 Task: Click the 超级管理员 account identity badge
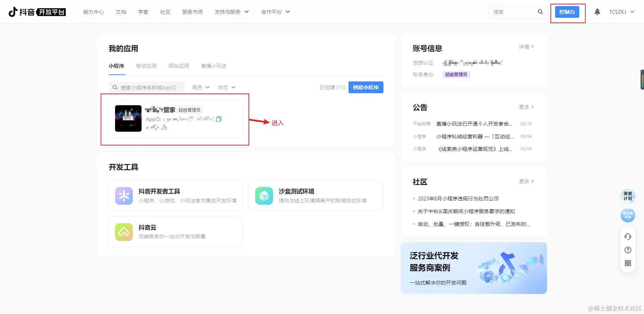pyautogui.click(x=456, y=74)
